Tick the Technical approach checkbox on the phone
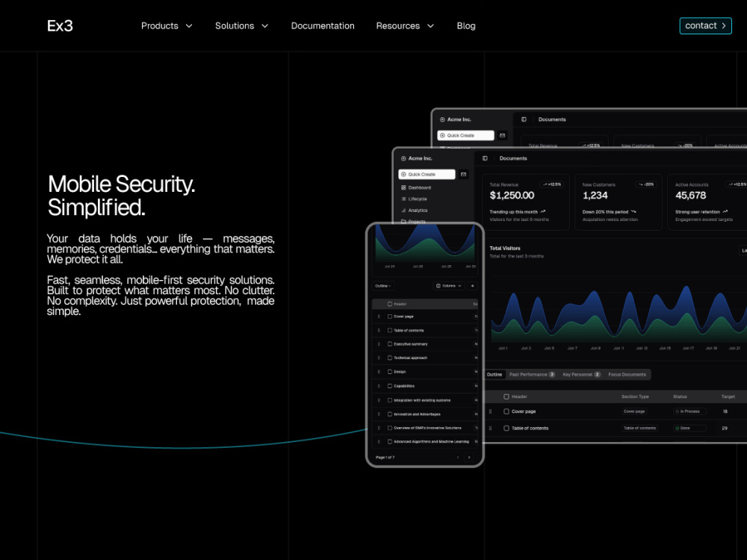 [x=390, y=358]
